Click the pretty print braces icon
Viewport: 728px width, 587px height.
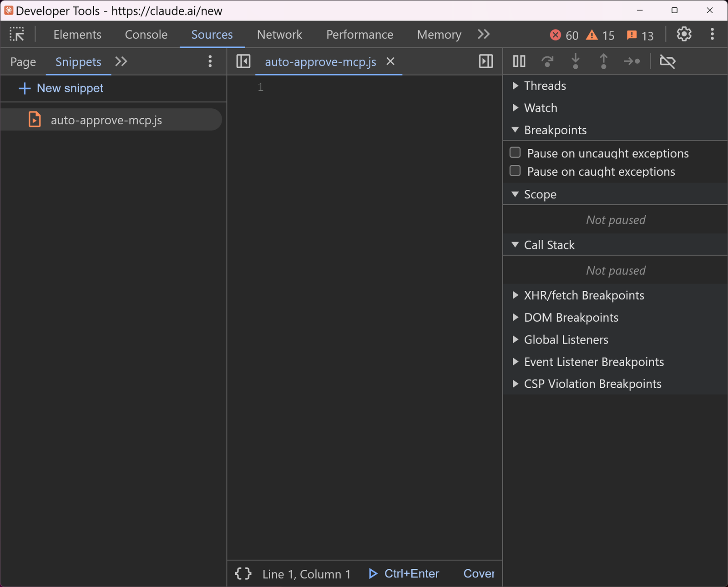click(243, 573)
